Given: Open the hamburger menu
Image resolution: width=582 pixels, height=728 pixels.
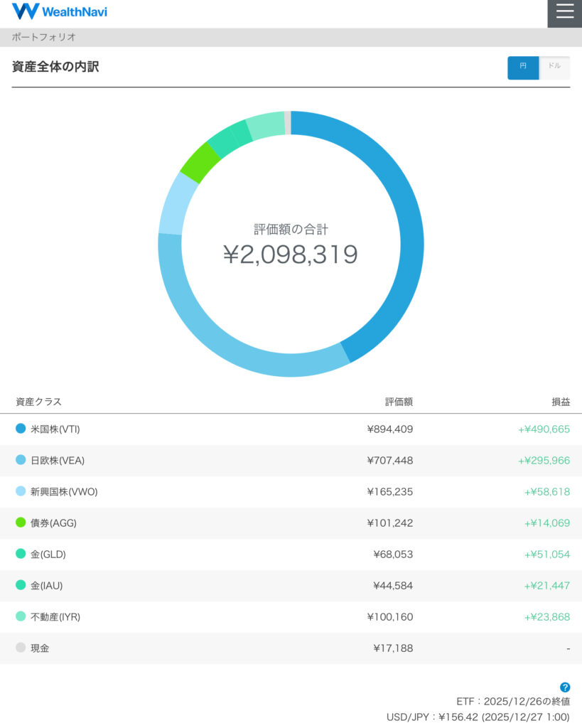Looking at the screenshot, I should [564, 13].
